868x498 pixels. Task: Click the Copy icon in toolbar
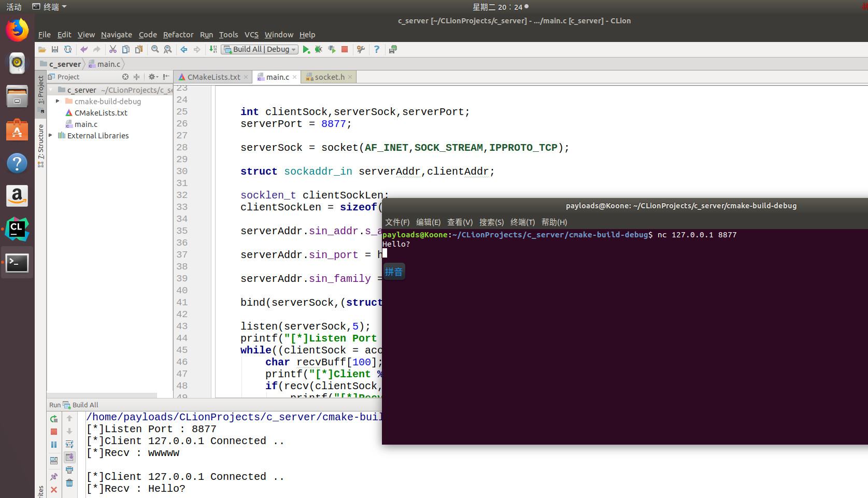pyautogui.click(x=126, y=49)
